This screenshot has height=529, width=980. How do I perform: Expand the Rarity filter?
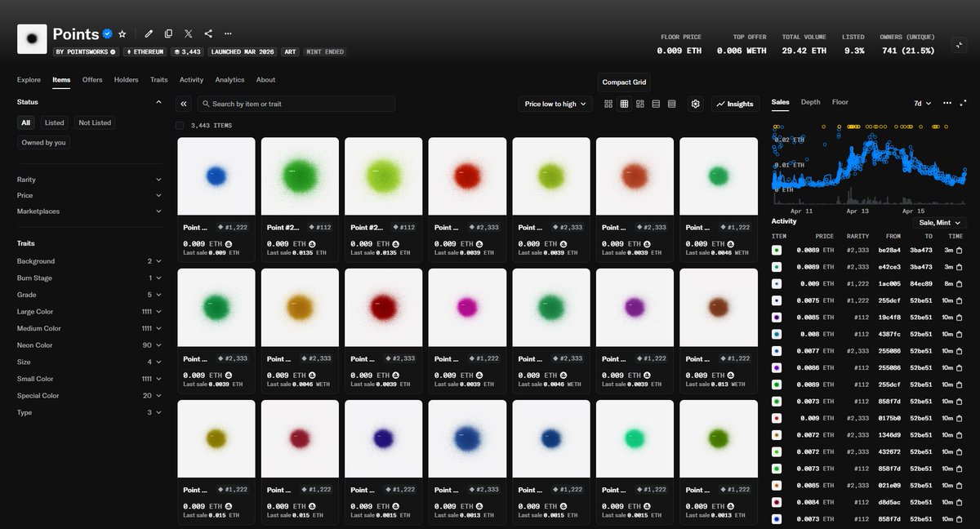90,180
